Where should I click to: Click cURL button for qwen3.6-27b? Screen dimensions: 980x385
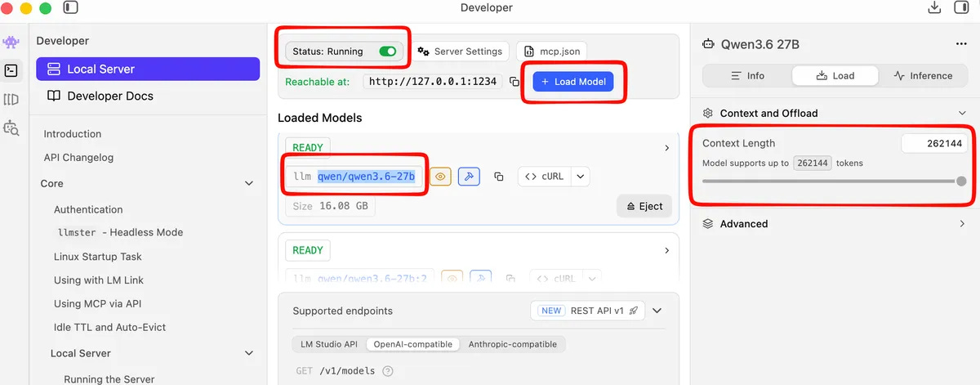point(544,176)
